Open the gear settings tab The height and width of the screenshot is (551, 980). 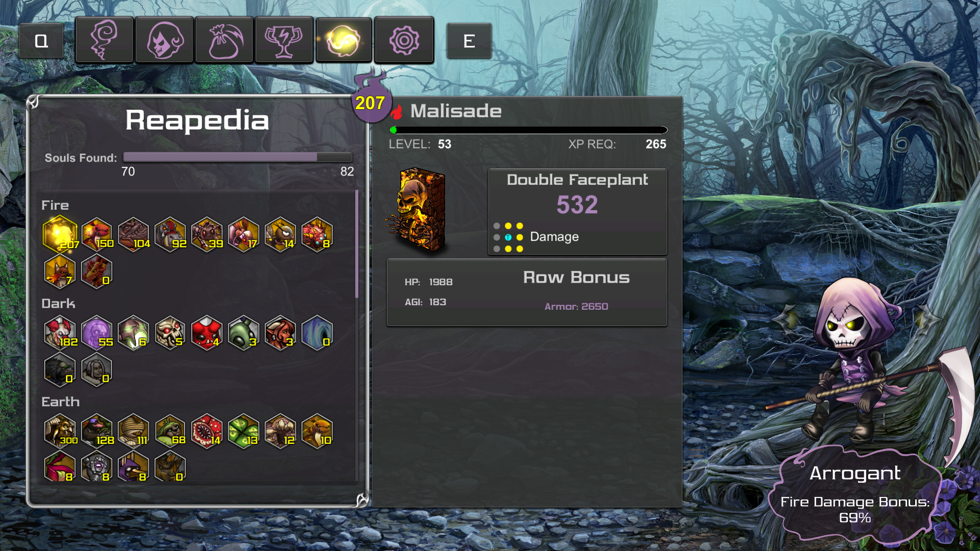(x=404, y=40)
